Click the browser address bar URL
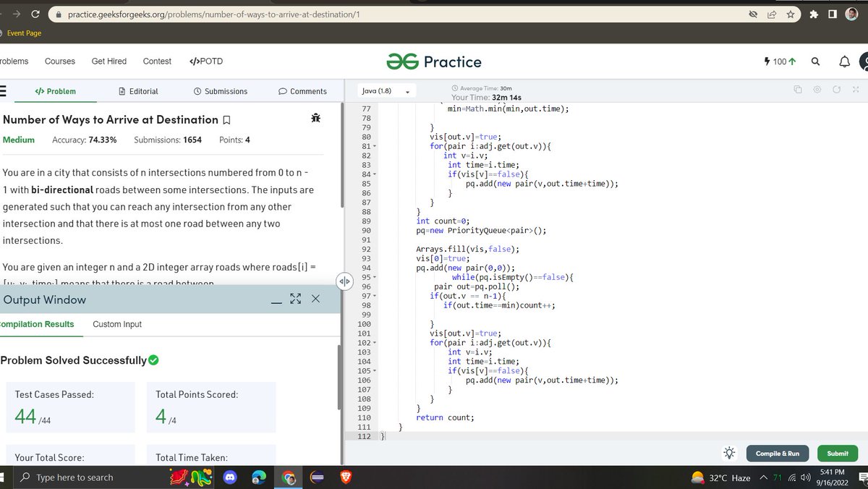 (x=213, y=14)
